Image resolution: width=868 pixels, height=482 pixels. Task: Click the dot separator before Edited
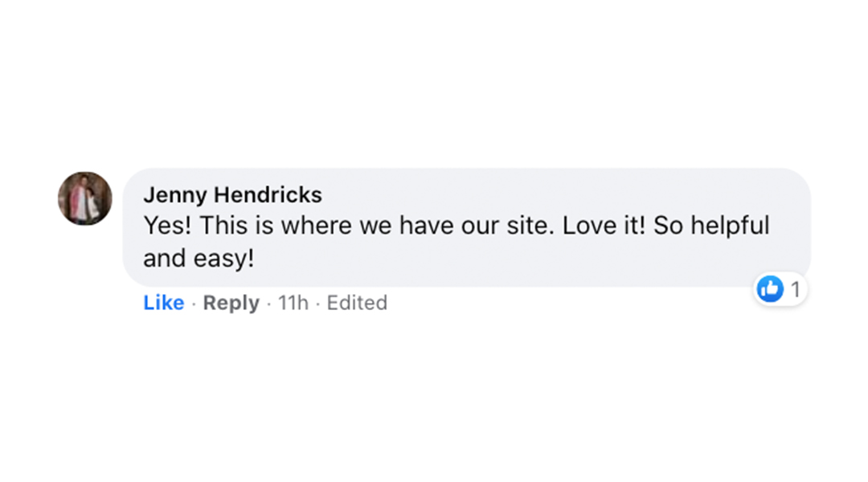point(317,304)
